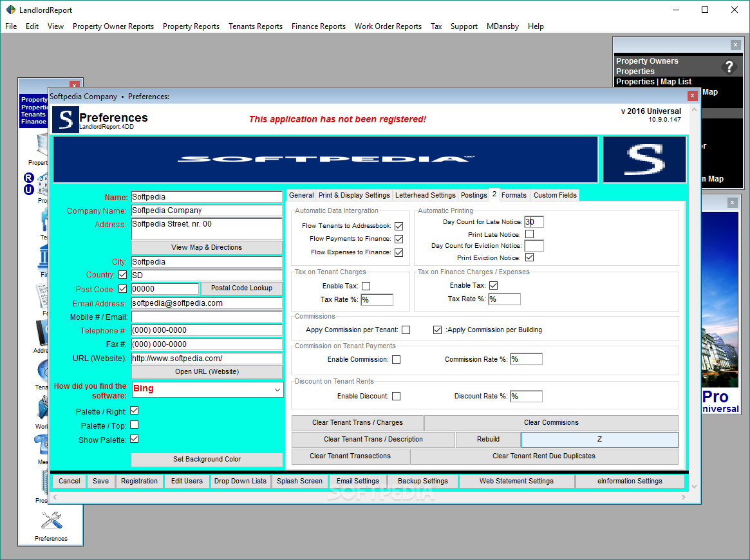The height and width of the screenshot is (560, 750).
Task: Enable Tax on Tenant Charges
Action: coord(366,286)
